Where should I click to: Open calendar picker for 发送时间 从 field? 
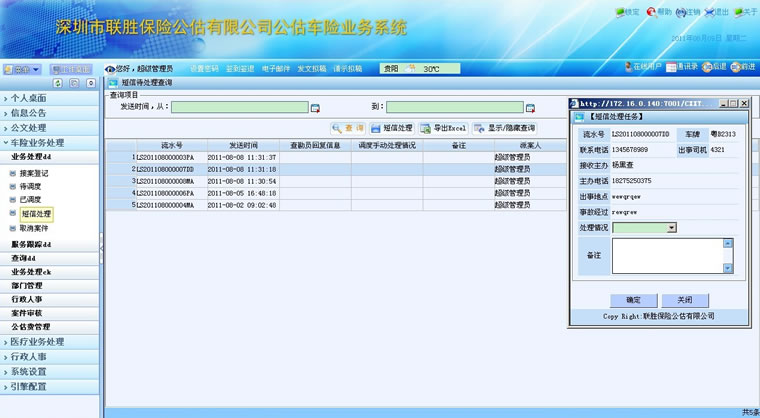(x=315, y=108)
